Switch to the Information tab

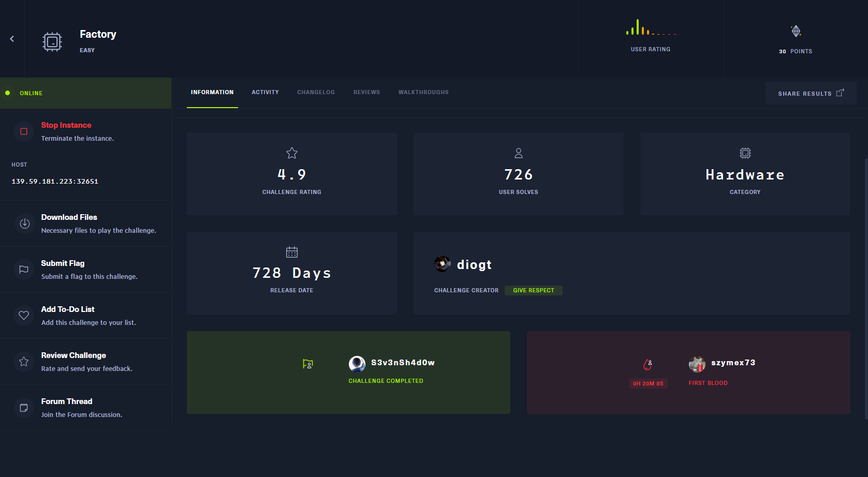pyautogui.click(x=212, y=93)
